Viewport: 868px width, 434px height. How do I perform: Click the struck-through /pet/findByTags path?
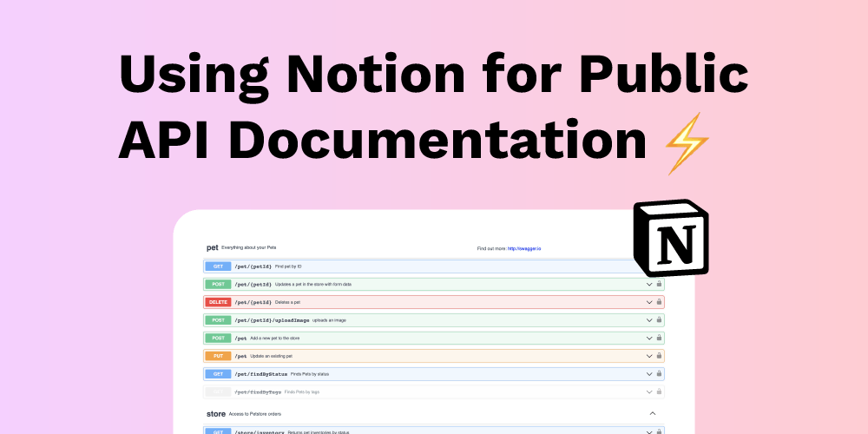pyautogui.click(x=258, y=391)
